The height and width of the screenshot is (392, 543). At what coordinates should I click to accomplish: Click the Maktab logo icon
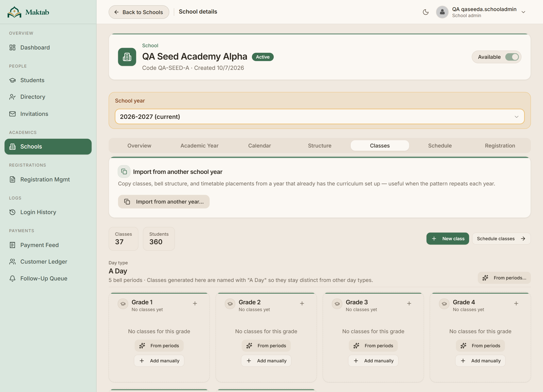click(14, 12)
